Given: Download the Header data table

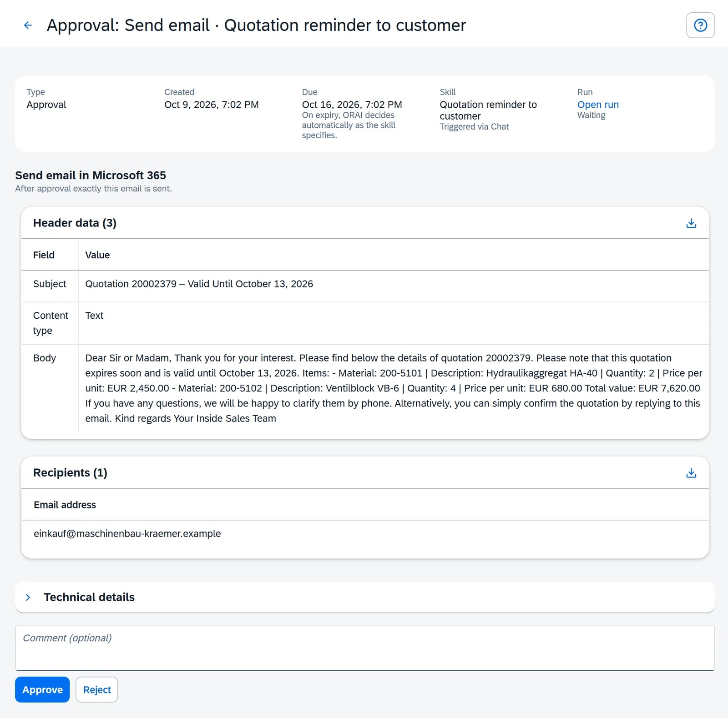Looking at the screenshot, I should coord(691,223).
